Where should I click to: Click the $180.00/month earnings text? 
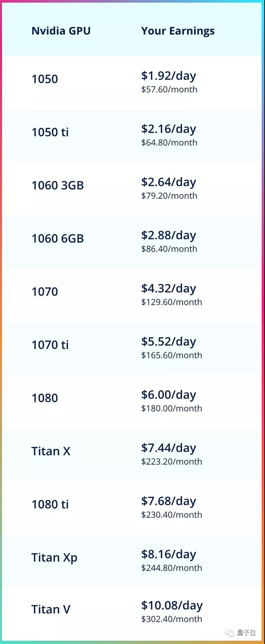(172, 408)
